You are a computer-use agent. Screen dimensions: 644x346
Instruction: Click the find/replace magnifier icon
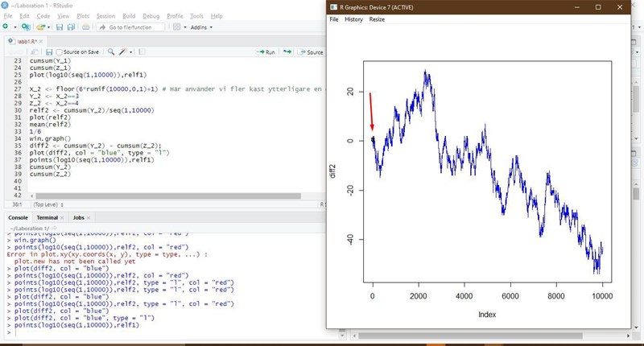point(109,51)
